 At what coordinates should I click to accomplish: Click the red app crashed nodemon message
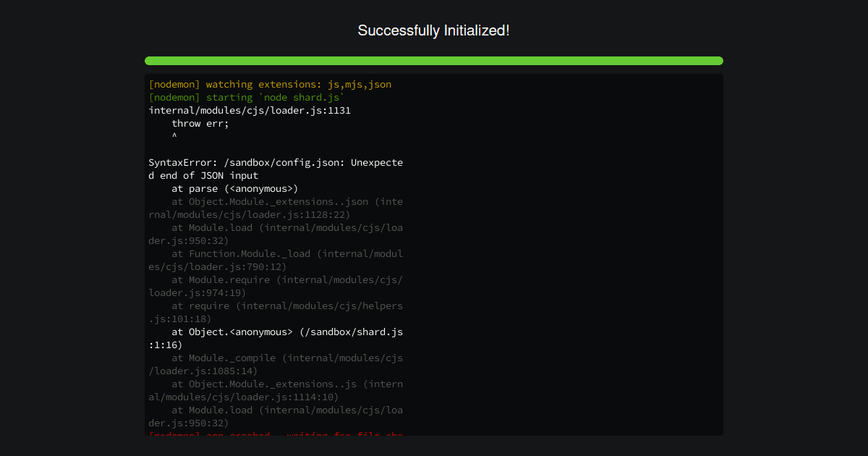(x=275, y=435)
